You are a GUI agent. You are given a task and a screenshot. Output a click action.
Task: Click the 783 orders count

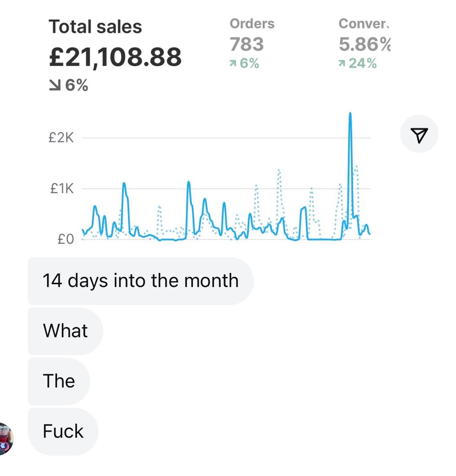click(x=246, y=44)
